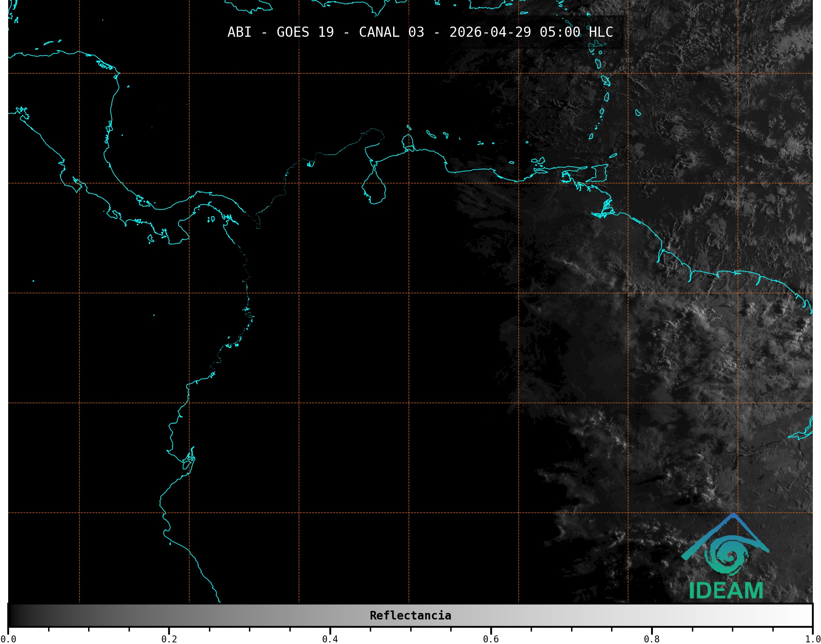
Task: Click the CANAL 03 text in the title
Action: tap(391, 32)
